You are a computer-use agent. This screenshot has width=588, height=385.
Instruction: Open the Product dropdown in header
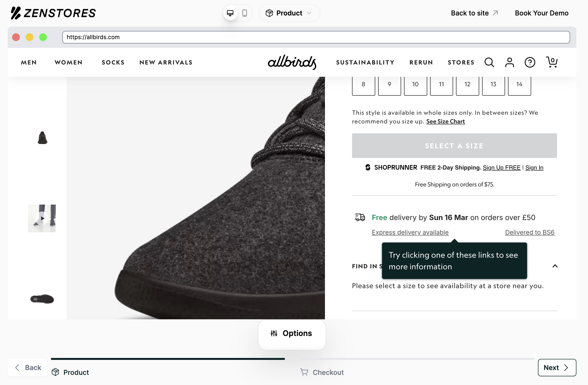(x=289, y=13)
